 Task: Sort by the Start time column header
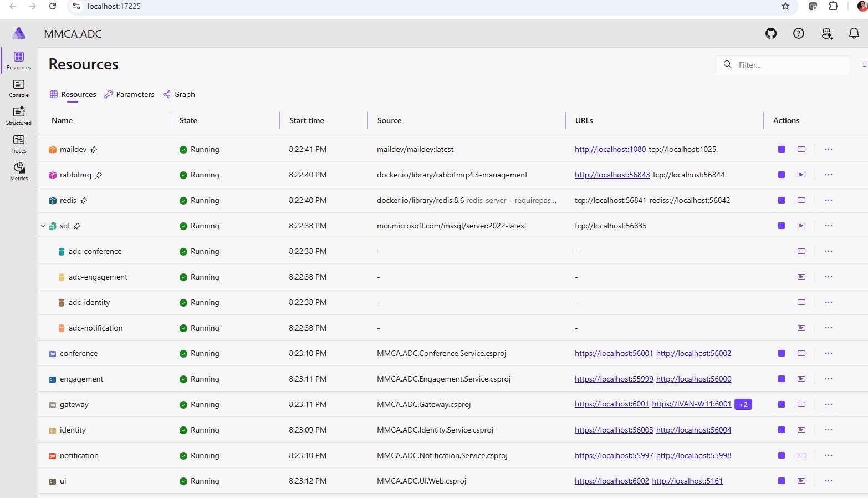point(307,120)
